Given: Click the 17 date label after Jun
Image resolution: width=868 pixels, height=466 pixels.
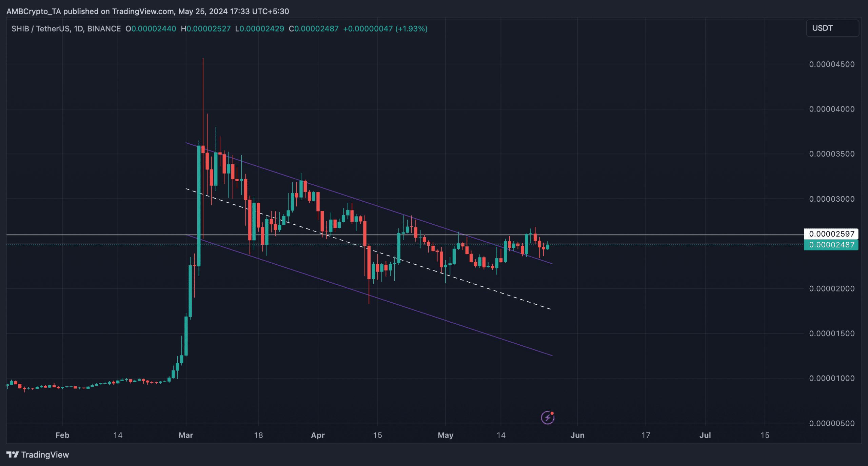Looking at the screenshot, I should coord(646,435).
